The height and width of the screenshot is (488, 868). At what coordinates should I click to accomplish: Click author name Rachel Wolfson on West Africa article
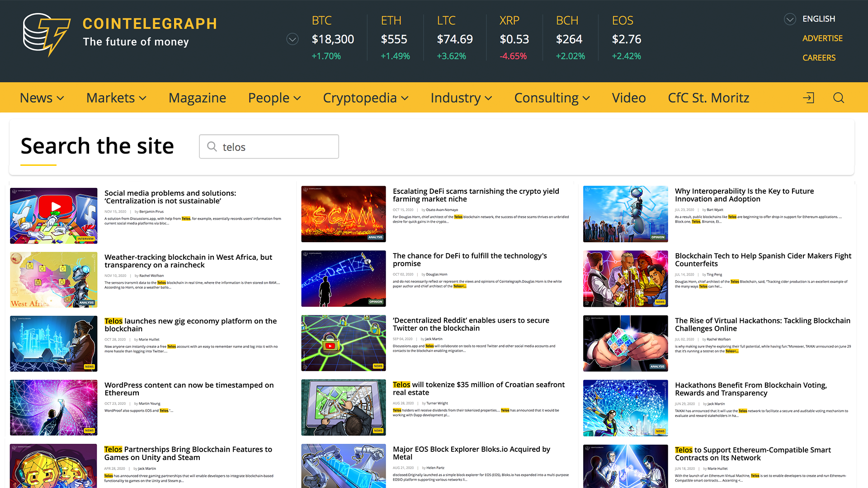[x=151, y=276]
